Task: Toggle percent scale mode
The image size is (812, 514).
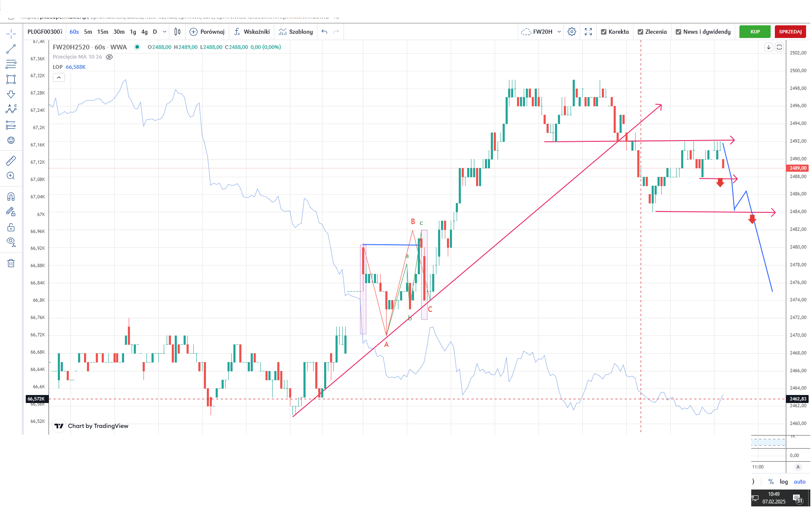Action: click(771, 482)
